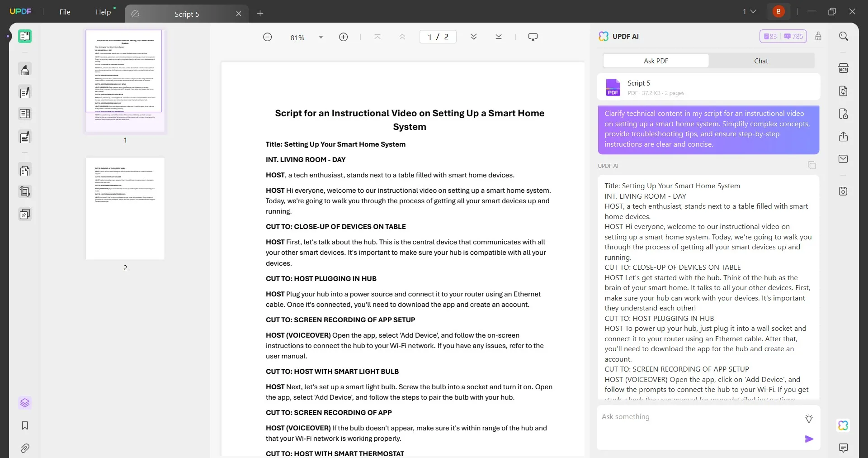Jump to the last page

pyautogui.click(x=499, y=37)
